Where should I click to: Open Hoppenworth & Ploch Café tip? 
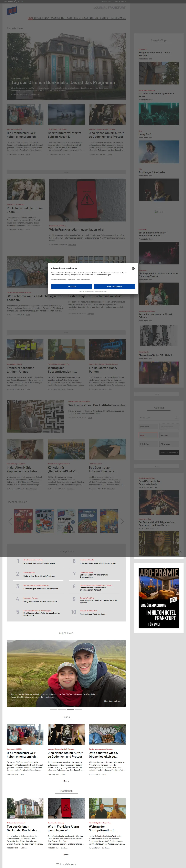coord(155,54)
